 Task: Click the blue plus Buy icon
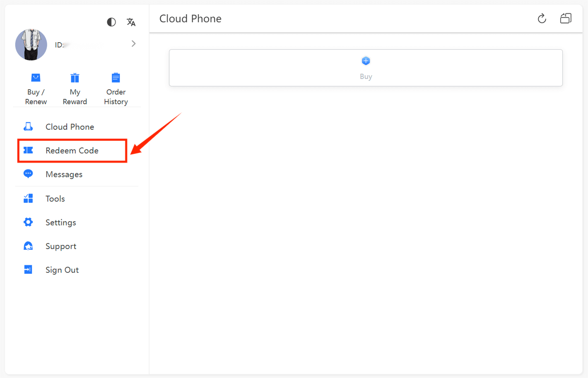366,61
